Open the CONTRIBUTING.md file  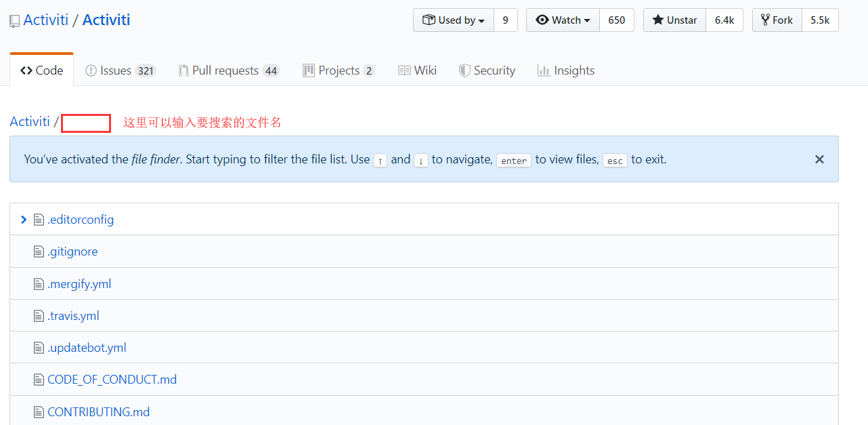(x=99, y=412)
